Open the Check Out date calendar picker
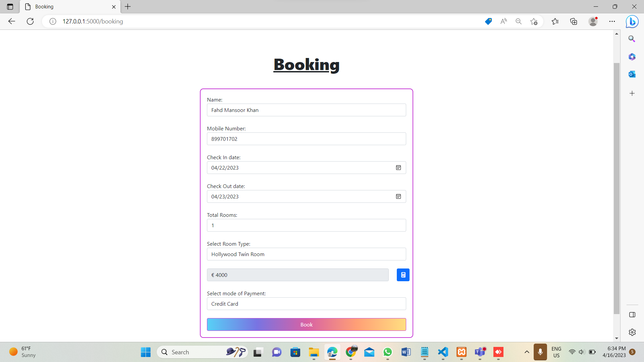This screenshot has height=362, width=644. point(398,196)
